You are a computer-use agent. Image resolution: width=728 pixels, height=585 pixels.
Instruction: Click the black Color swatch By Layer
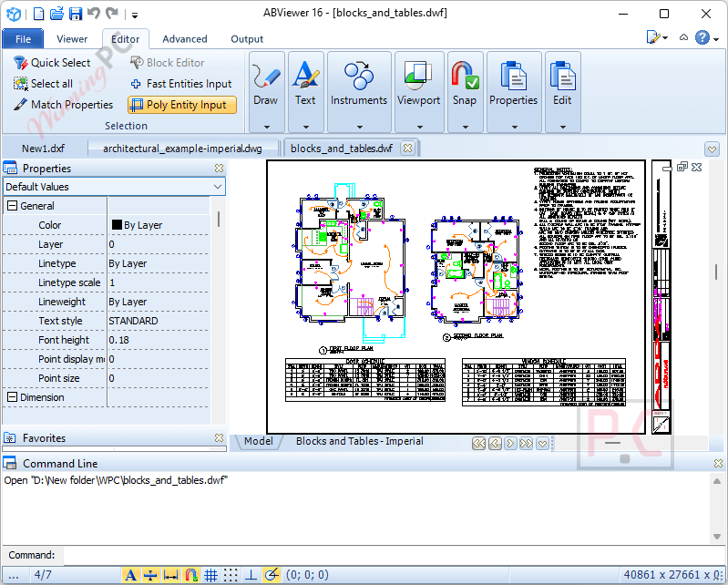click(117, 225)
